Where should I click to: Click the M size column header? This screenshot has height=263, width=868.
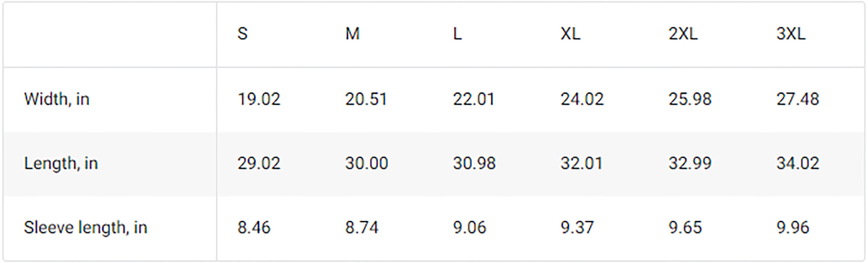point(352,34)
